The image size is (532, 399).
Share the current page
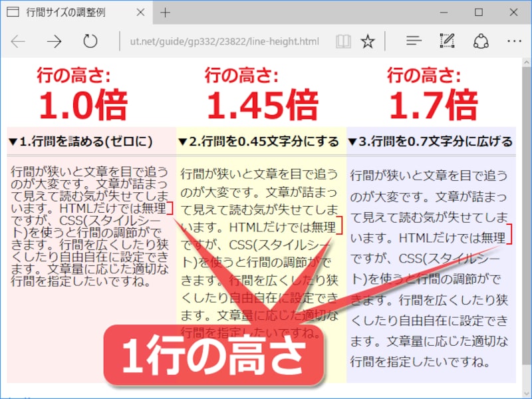click(x=481, y=41)
